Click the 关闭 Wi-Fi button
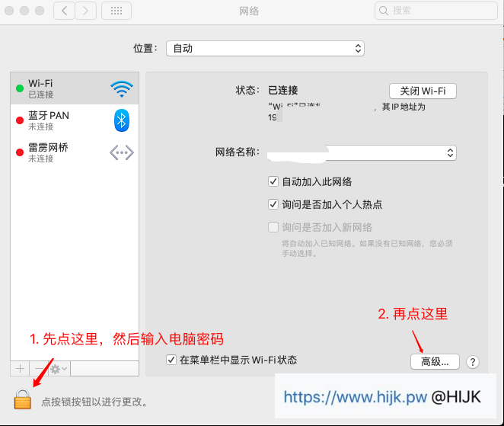504x426 pixels. [x=423, y=91]
